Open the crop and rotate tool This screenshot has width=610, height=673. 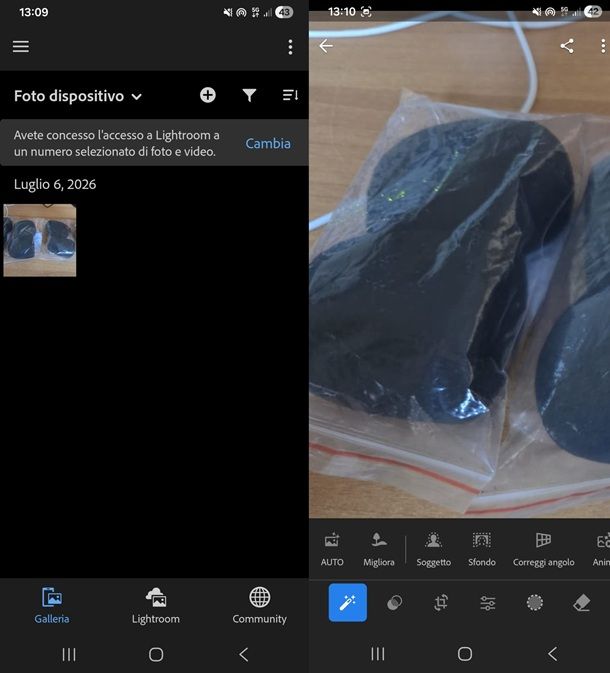pyautogui.click(x=441, y=603)
